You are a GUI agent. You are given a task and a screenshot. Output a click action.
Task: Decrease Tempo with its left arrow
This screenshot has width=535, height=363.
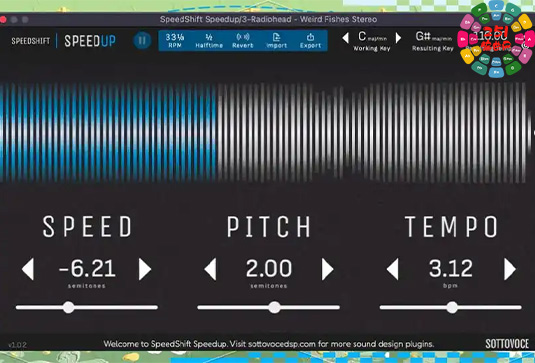coord(392,269)
